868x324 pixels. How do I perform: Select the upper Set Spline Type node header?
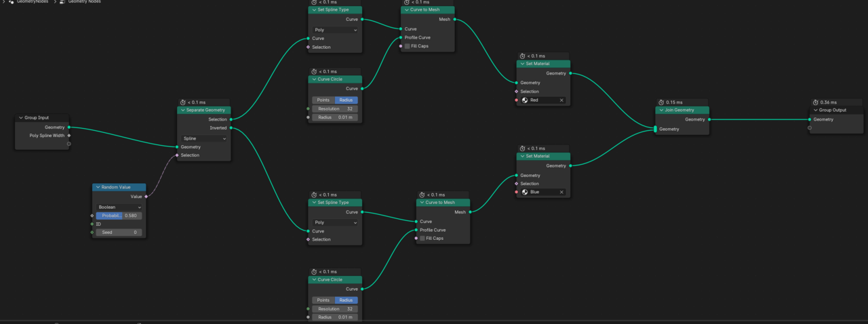click(x=335, y=9)
